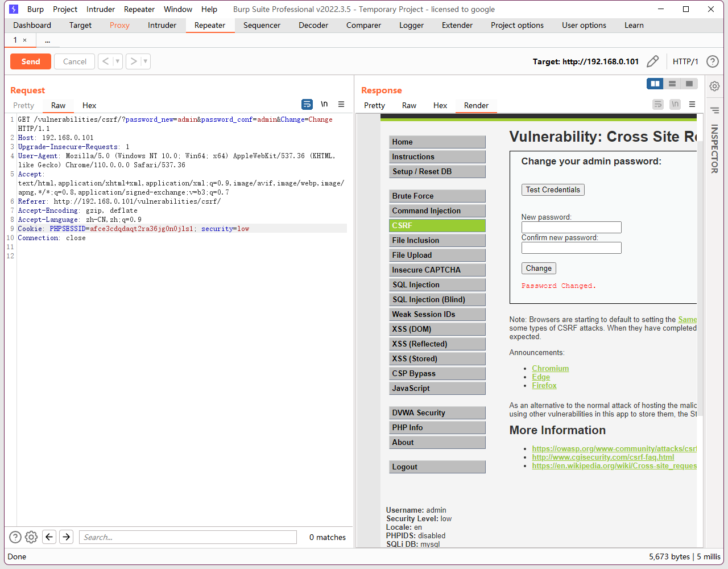Go to previous search match arrow
Screen dimensions: 728x569
(x=49, y=537)
